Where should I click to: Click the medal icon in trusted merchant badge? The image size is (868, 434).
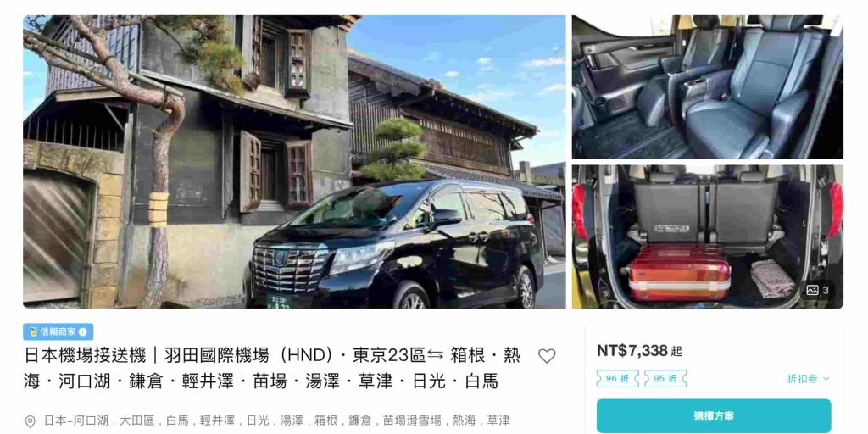coord(34,332)
